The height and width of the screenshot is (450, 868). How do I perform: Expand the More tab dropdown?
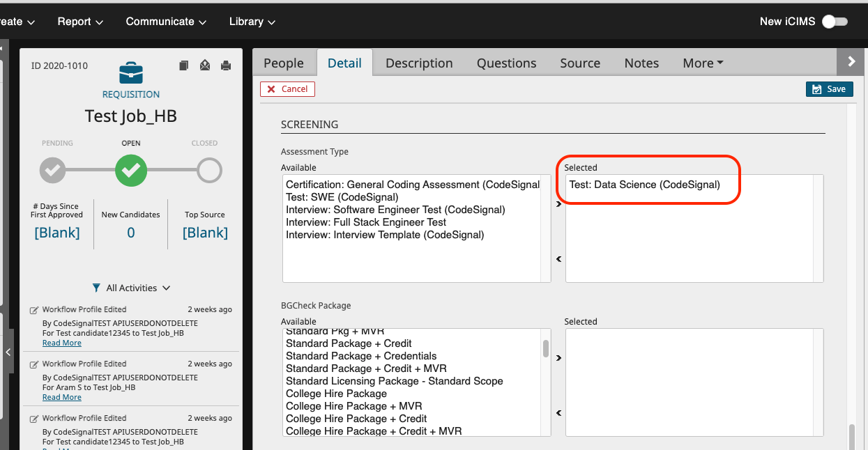pos(703,63)
